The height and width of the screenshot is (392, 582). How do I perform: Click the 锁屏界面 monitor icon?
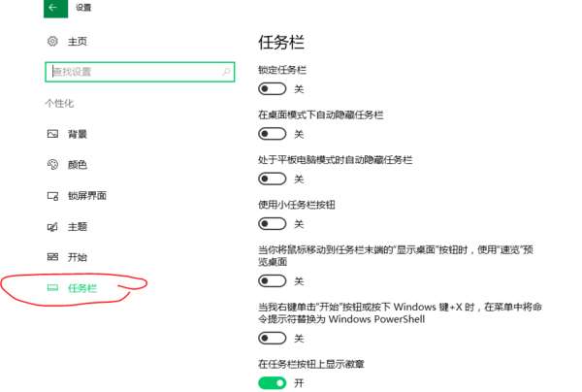coord(52,196)
